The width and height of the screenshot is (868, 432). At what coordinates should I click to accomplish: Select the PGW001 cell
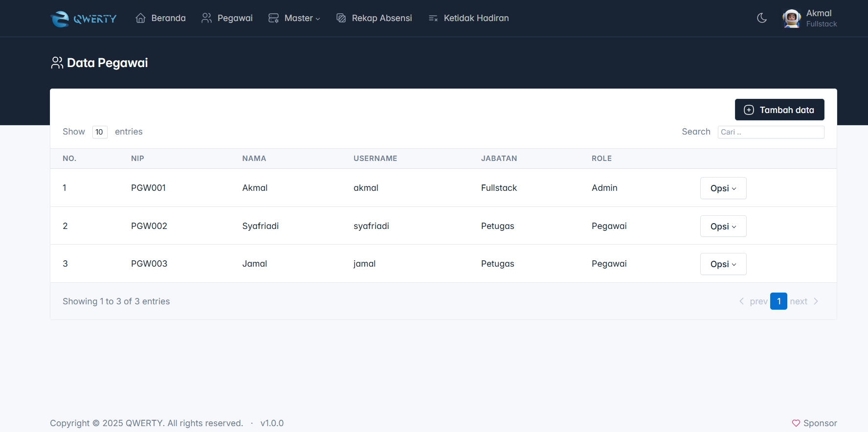click(149, 188)
